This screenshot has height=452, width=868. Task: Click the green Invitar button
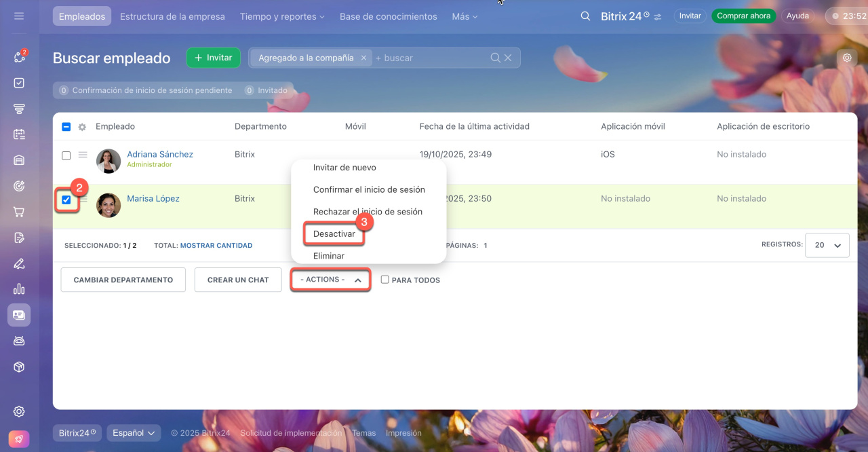pyautogui.click(x=213, y=58)
